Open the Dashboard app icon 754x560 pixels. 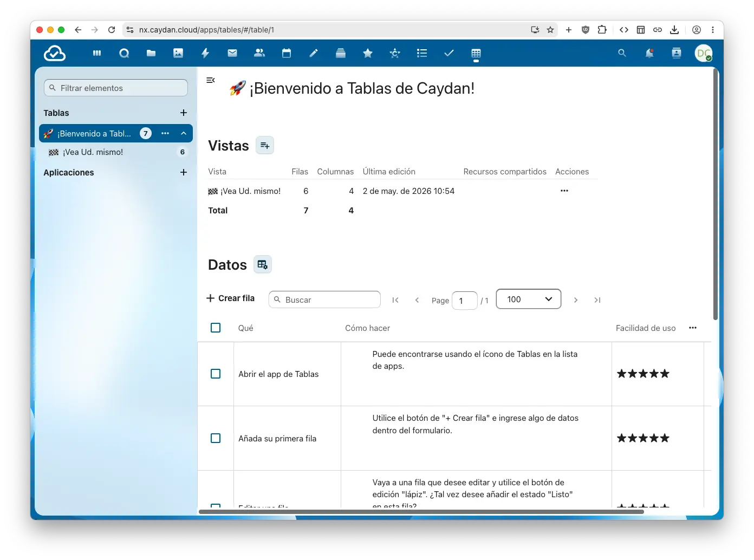coord(97,53)
